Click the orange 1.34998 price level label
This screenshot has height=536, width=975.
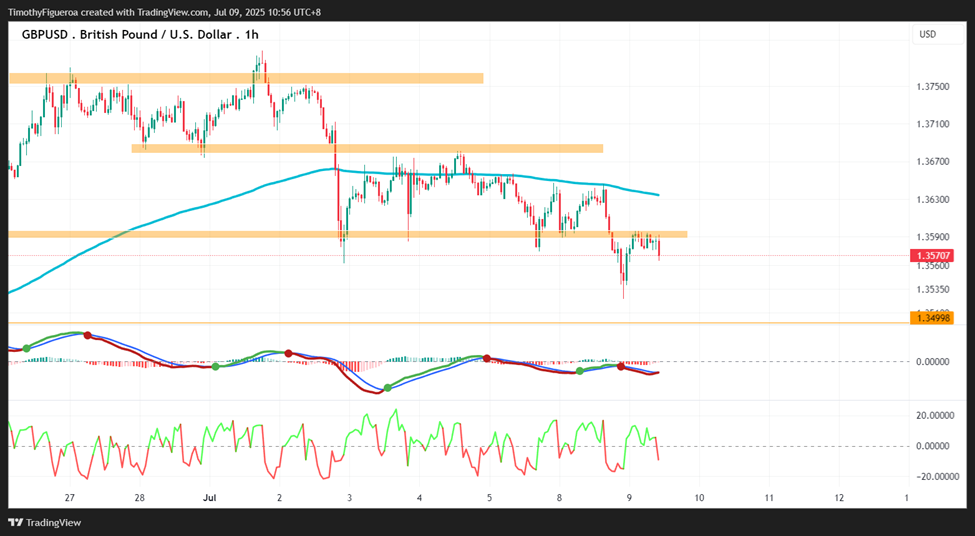tap(931, 318)
